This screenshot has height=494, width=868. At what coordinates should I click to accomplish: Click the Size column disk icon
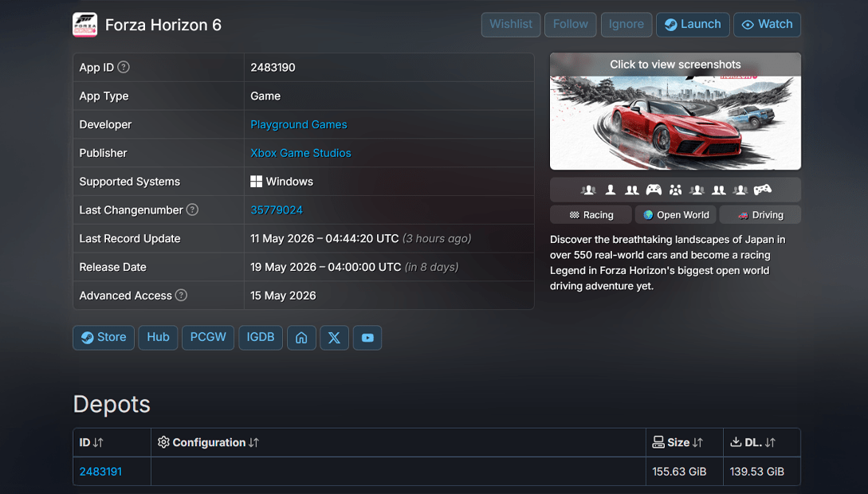[658, 442]
